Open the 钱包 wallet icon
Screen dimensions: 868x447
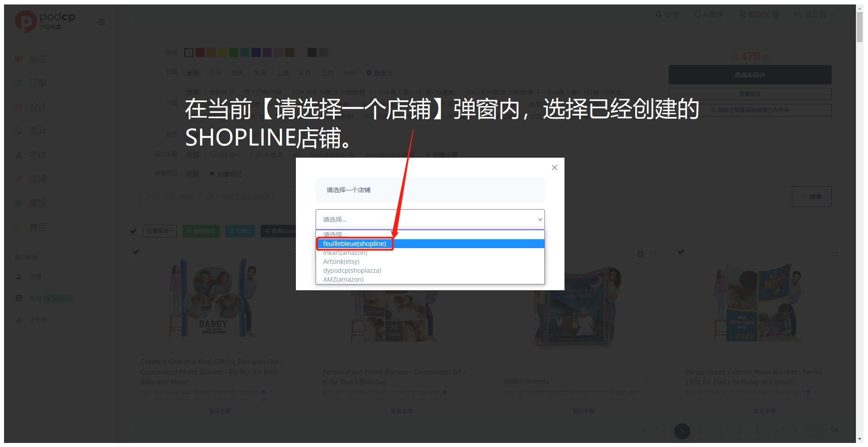point(19,298)
